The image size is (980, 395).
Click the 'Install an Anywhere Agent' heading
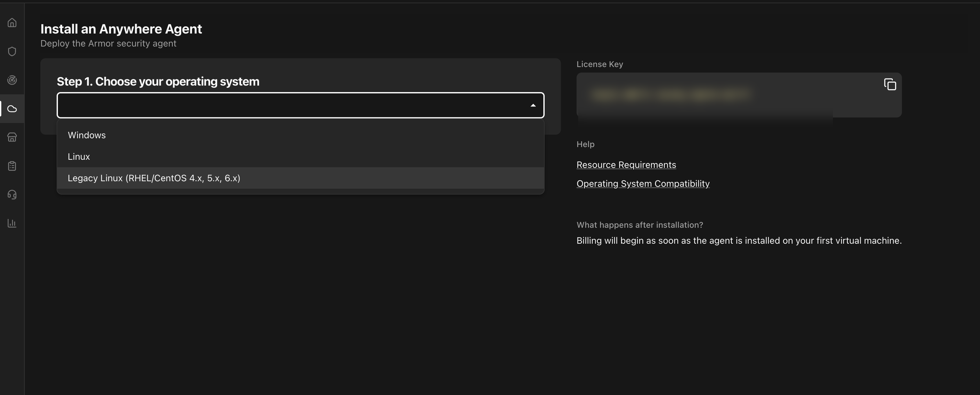121,29
